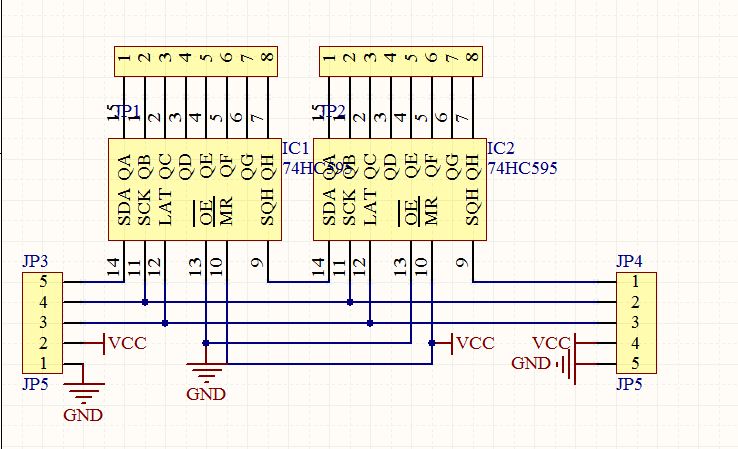Click pin 3 of connector JP4
Image resolution: width=738 pixels, height=449 pixels.
tap(635, 322)
